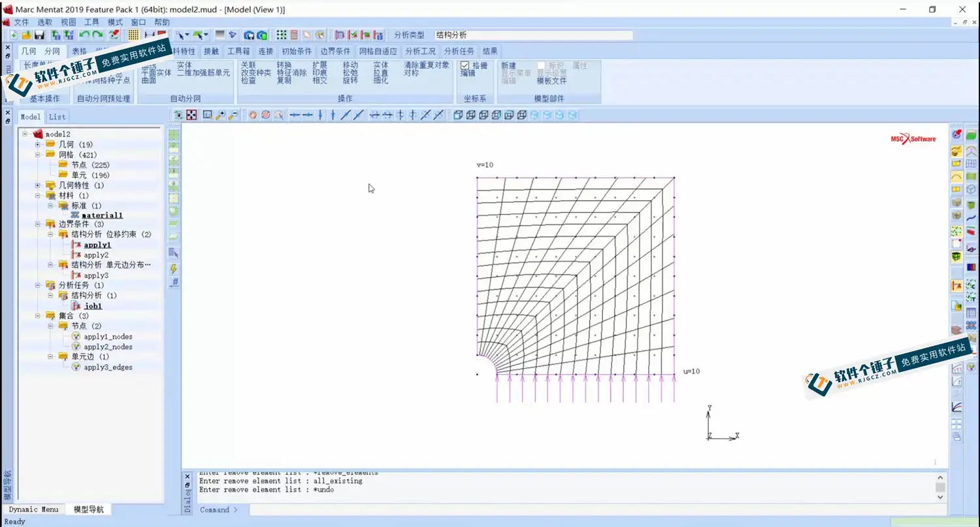Click the New model icon in top toolbar

(14, 35)
